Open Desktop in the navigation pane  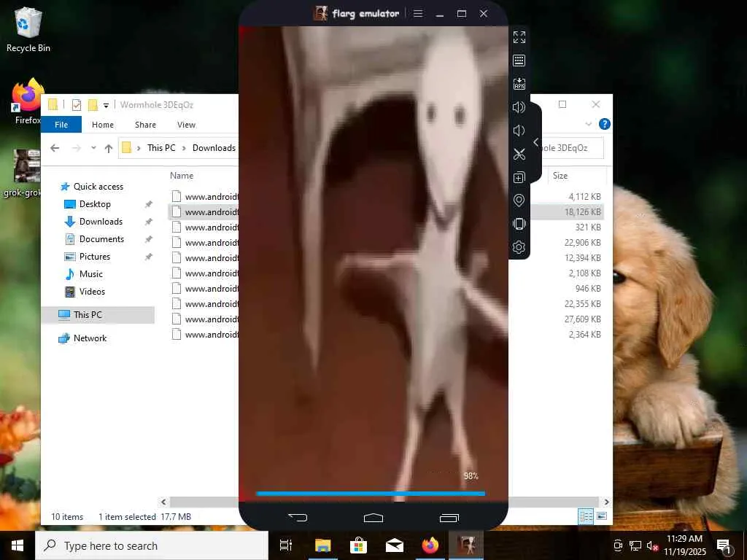pyautogui.click(x=95, y=204)
